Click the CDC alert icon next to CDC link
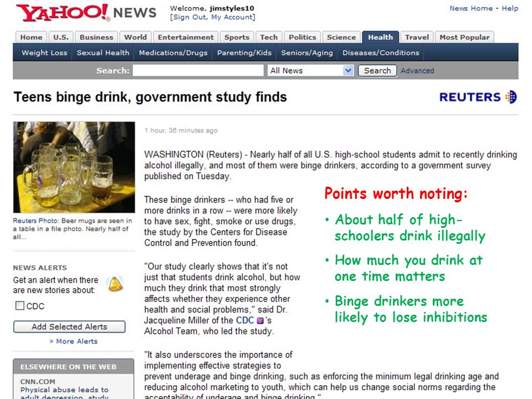This screenshot has height=399, width=532. coord(260,321)
